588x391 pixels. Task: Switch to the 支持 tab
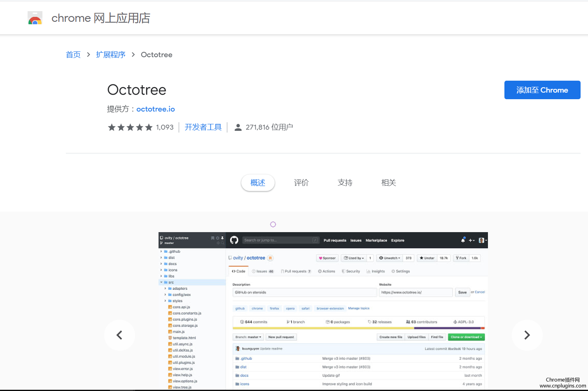tap(345, 183)
